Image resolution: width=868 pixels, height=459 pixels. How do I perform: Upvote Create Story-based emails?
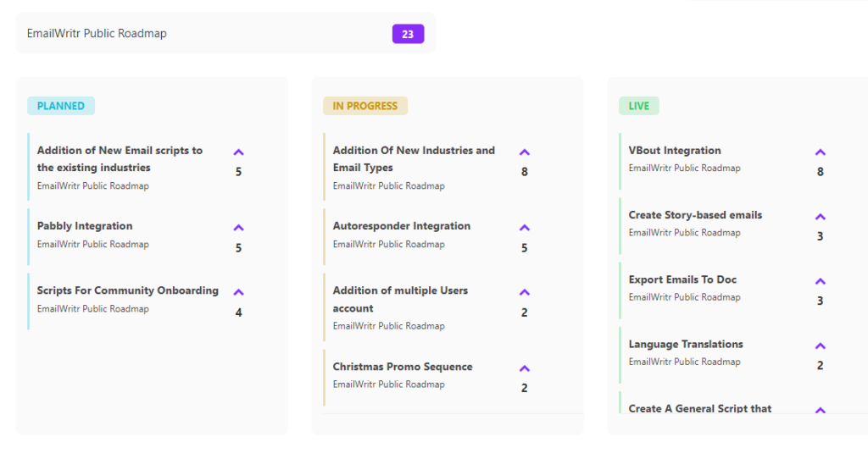tap(821, 217)
